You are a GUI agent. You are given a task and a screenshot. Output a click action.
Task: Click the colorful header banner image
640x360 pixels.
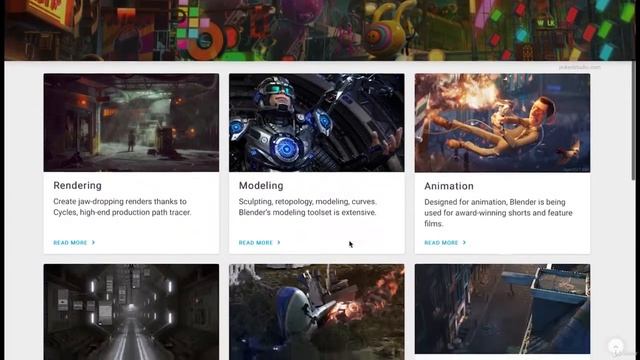point(320,30)
